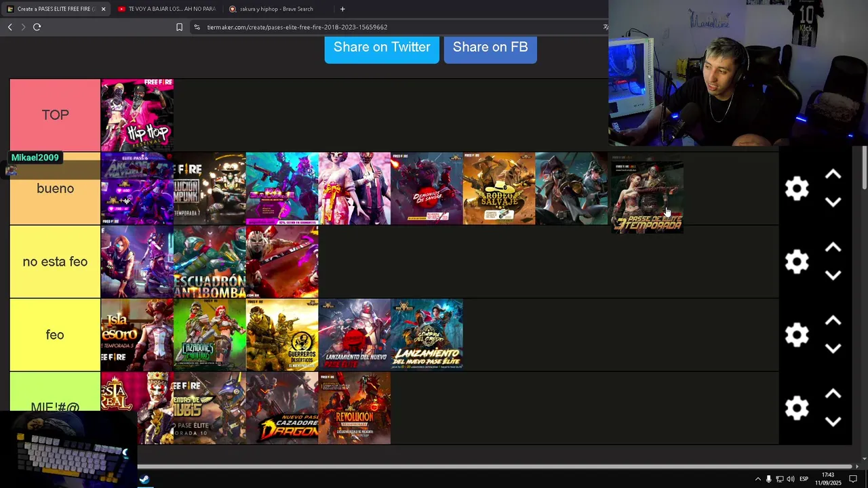The width and height of the screenshot is (868, 488).
Task: Open settings gear for the feo row
Action: (797, 335)
